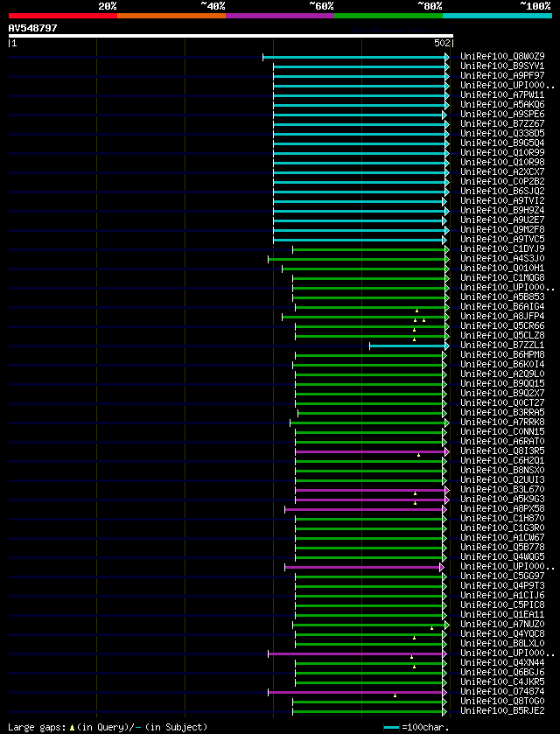Click the UniRef100_C6H2Q1 hit label
The height and width of the screenshot is (734, 560).
click(x=502, y=461)
